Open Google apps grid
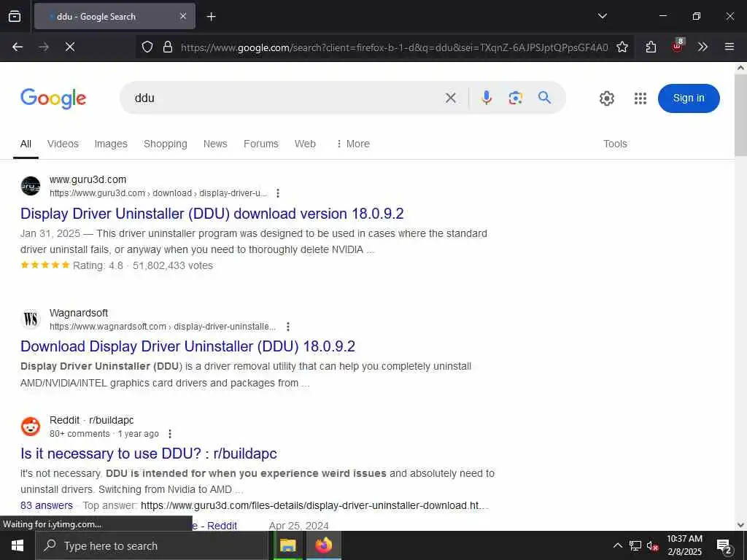The width and height of the screenshot is (747, 560). 640,98
